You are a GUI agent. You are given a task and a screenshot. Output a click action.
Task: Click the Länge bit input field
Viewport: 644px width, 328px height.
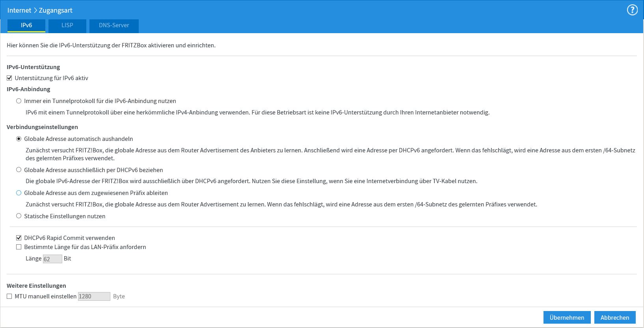[x=52, y=259]
